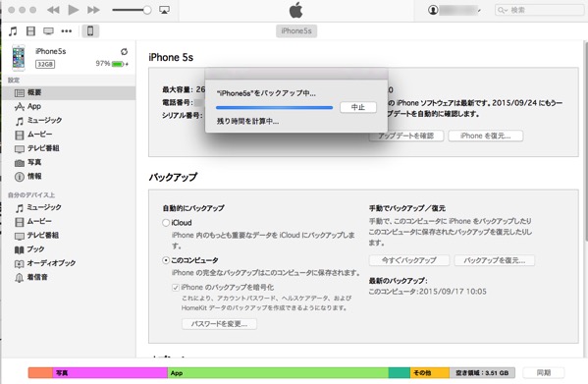Click the teal storage segment
This screenshot has width=588, height=384.
[x=399, y=373]
